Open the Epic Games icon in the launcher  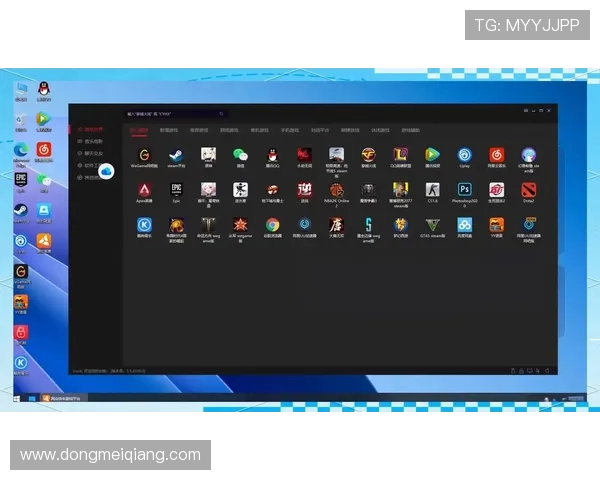(x=176, y=189)
